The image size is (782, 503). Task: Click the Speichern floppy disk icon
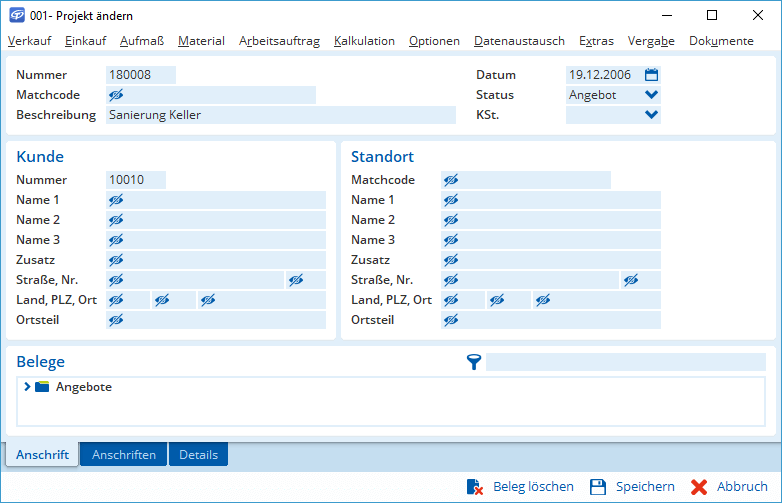598,487
